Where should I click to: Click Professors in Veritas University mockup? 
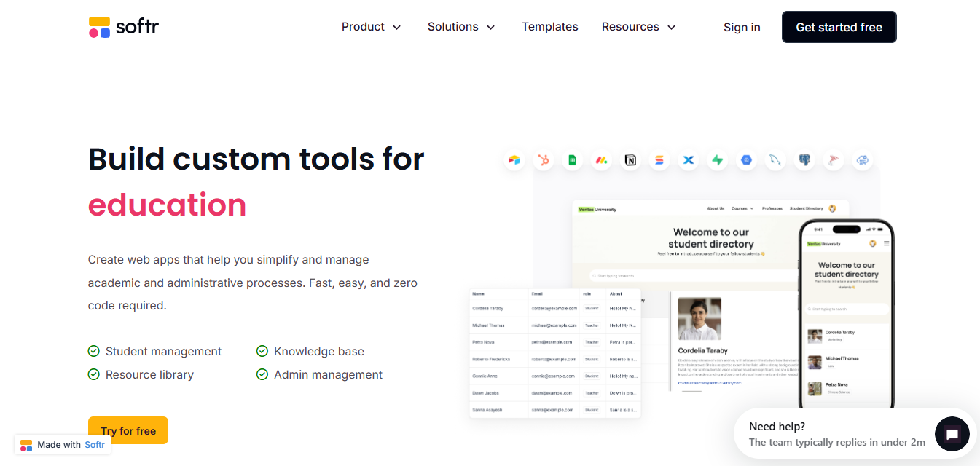[x=772, y=208]
